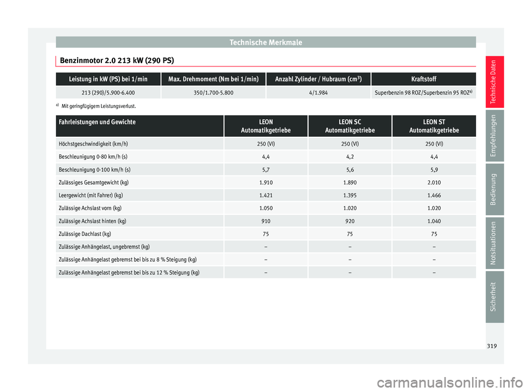
Task: Click the LEON SC Gesamtgewicht value 1.890
Action: [x=350, y=183]
